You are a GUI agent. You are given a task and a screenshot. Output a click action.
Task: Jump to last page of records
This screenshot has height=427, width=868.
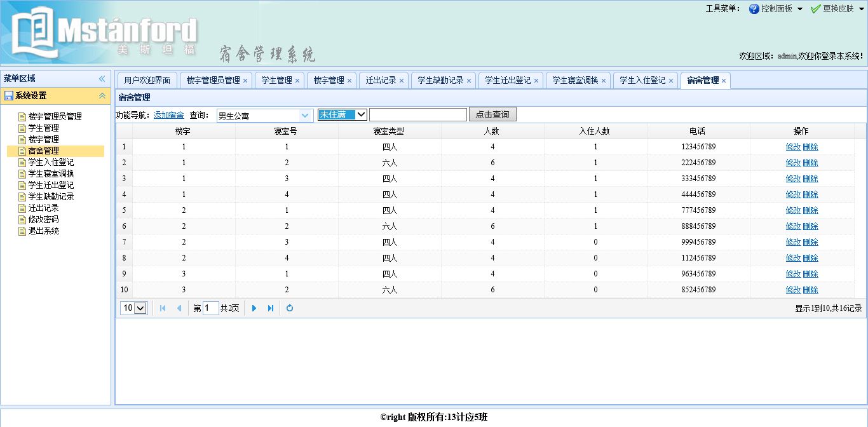point(271,308)
